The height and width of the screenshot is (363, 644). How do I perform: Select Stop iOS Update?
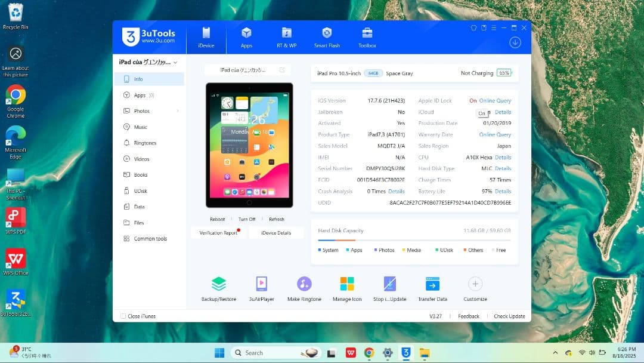click(x=389, y=287)
